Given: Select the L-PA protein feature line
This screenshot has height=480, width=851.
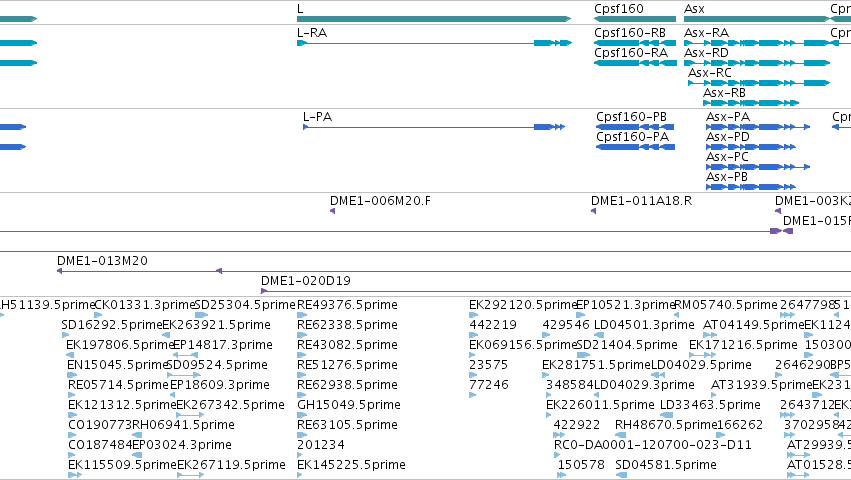Looking at the screenshot, I should (434, 127).
